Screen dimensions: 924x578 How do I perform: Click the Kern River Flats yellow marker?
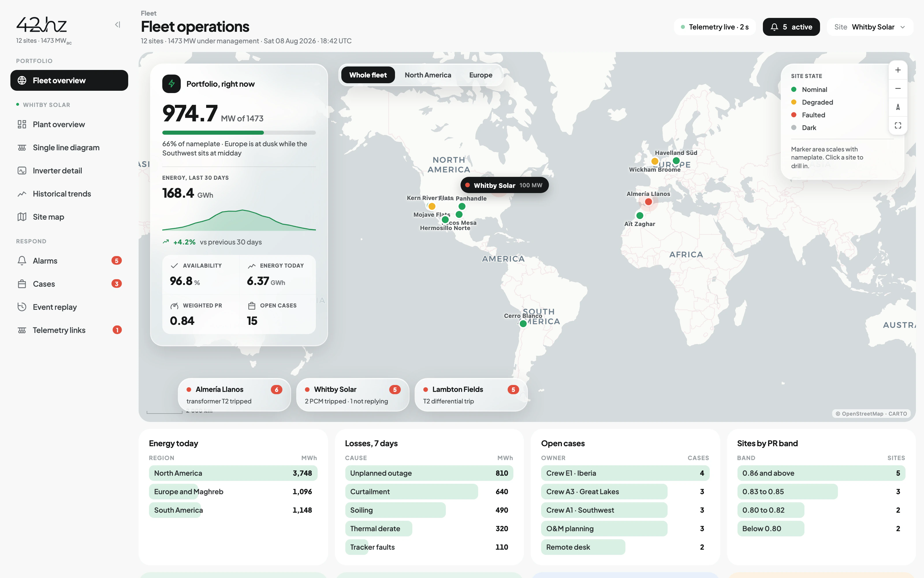432,206
